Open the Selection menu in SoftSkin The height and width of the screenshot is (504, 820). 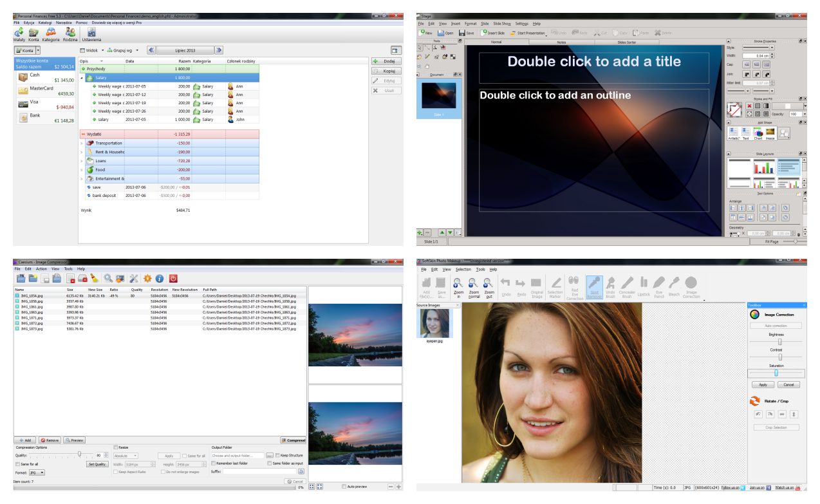463,269
